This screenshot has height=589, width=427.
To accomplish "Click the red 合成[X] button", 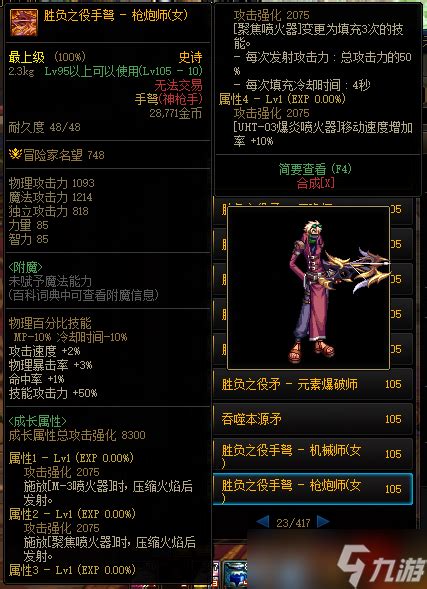I will 315,183.
